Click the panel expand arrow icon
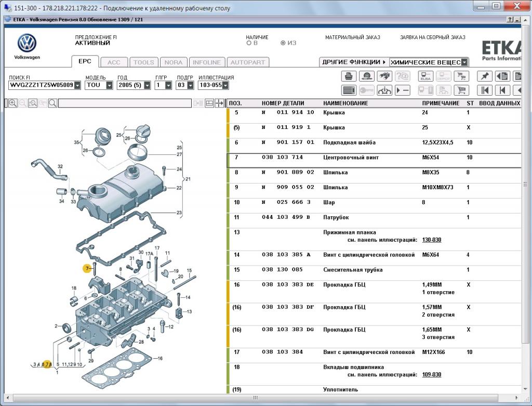532x406 pixels. click(219, 103)
